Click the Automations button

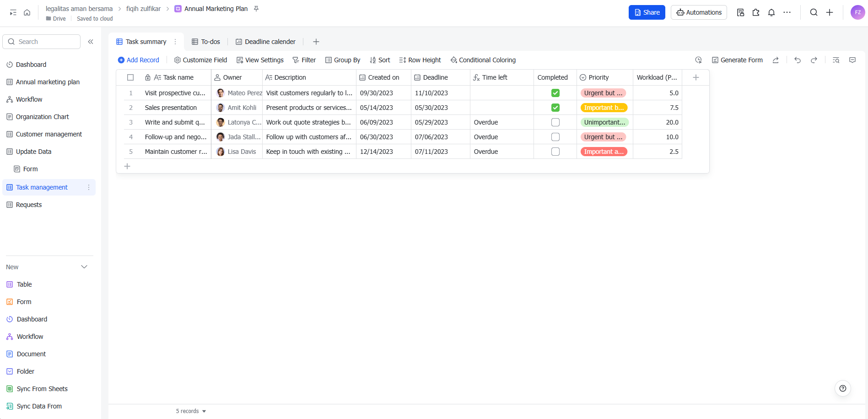(699, 12)
